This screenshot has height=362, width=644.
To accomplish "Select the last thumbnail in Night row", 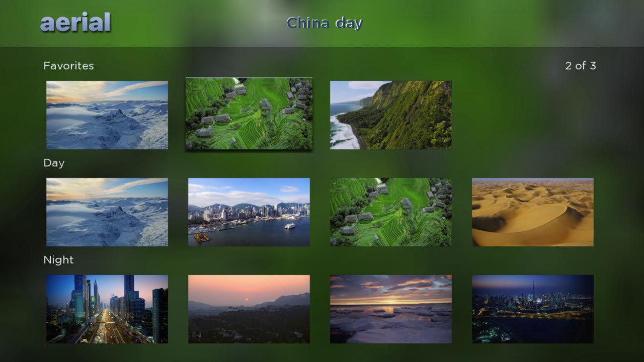I will pyautogui.click(x=532, y=309).
